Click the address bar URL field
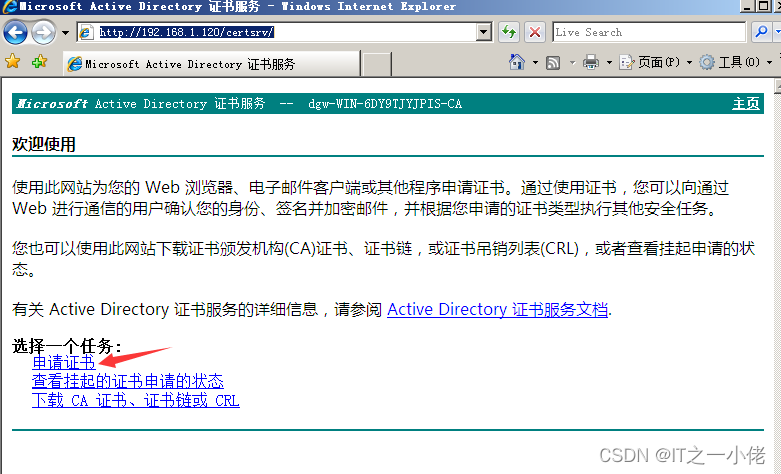 pos(285,32)
